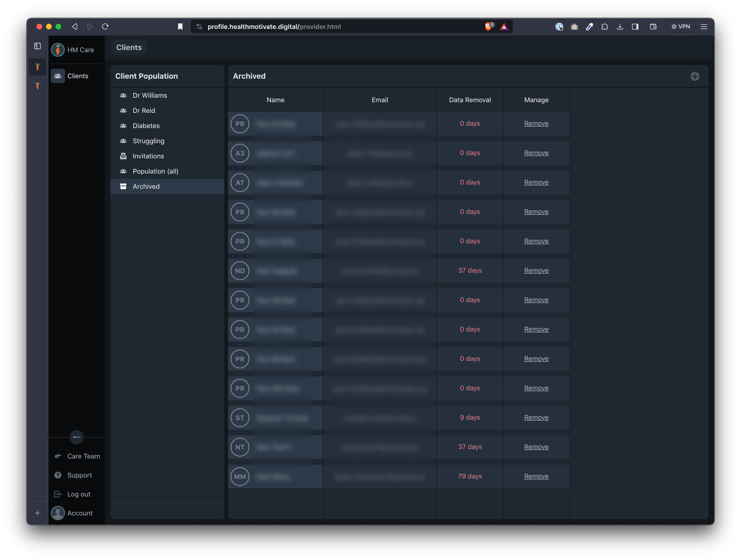The height and width of the screenshot is (560, 741).
Task: Open the Invitations list
Action: pyautogui.click(x=167, y=156)
